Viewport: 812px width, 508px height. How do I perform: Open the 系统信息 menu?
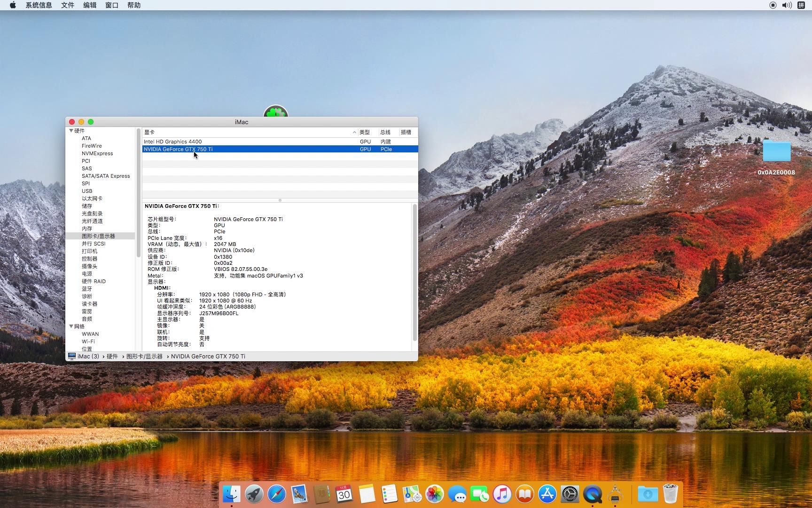(x=39, y=5)
